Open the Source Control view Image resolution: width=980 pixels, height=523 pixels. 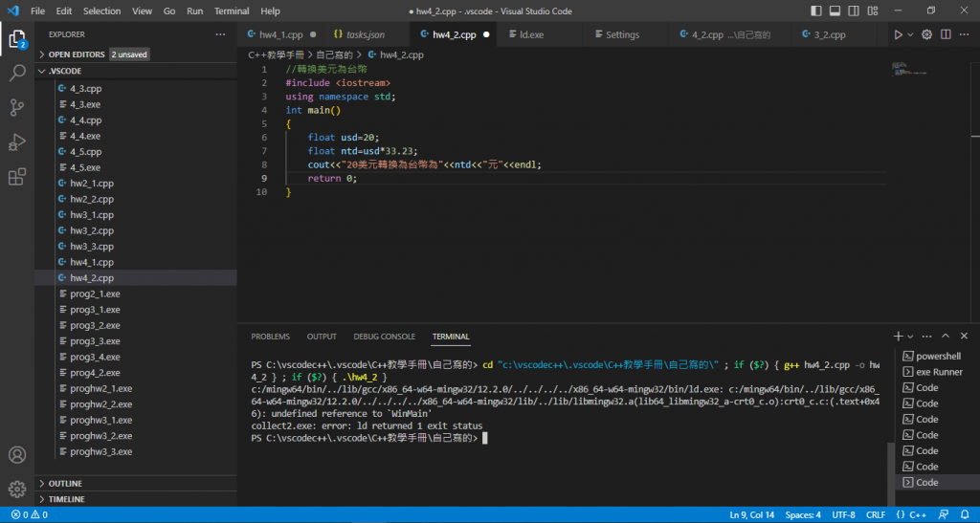(x=17, y=107)
